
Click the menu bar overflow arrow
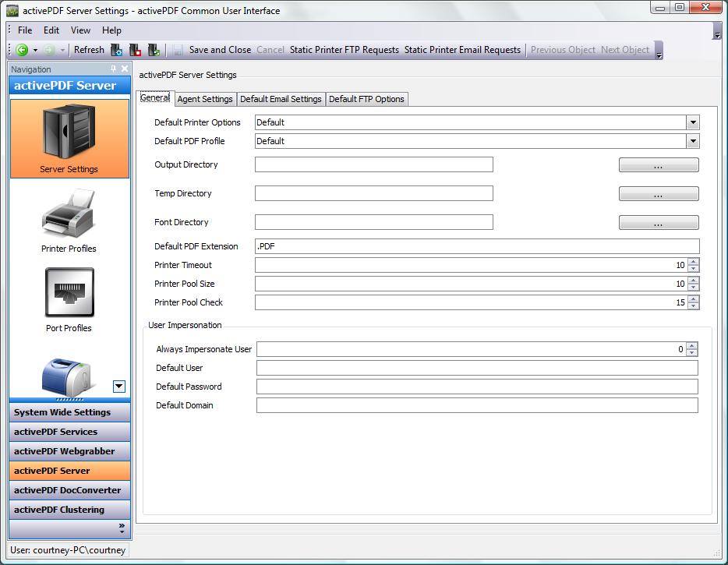(x=717, y=33)
